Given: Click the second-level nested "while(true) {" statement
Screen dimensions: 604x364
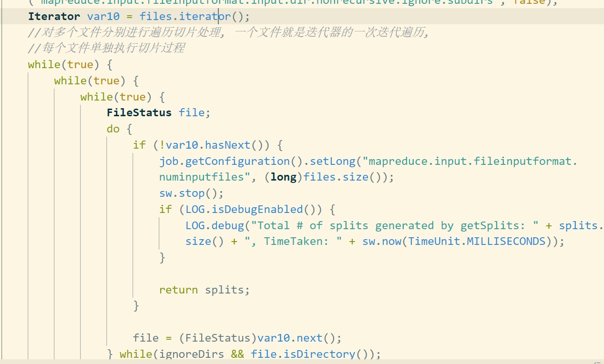Looking at the screenshot, I should click(x=96, y=81).
